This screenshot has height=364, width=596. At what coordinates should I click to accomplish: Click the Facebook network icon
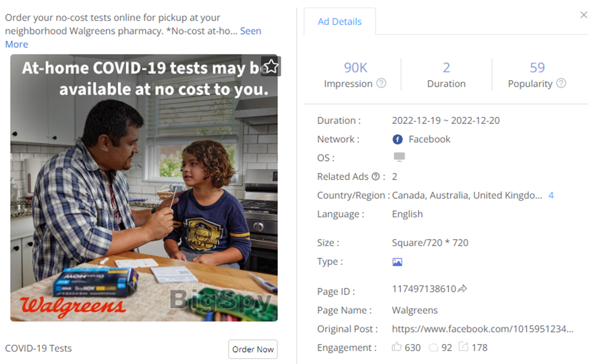397,140
